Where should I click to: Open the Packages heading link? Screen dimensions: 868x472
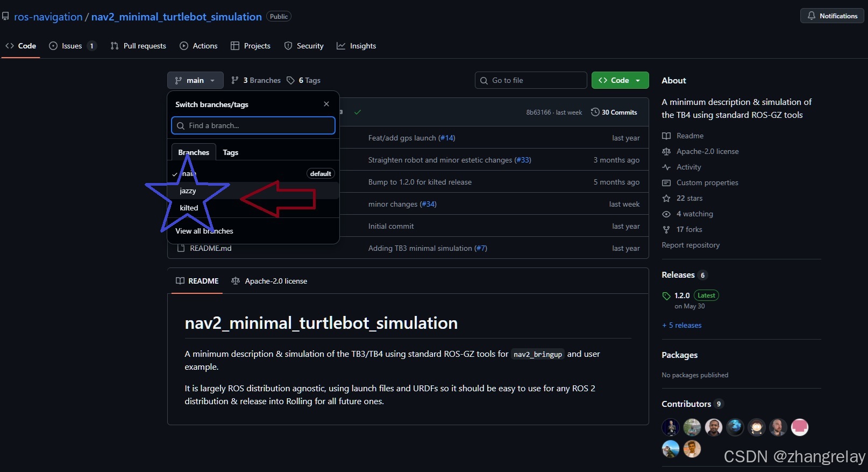pyautogui.click(x=679, y=355)
